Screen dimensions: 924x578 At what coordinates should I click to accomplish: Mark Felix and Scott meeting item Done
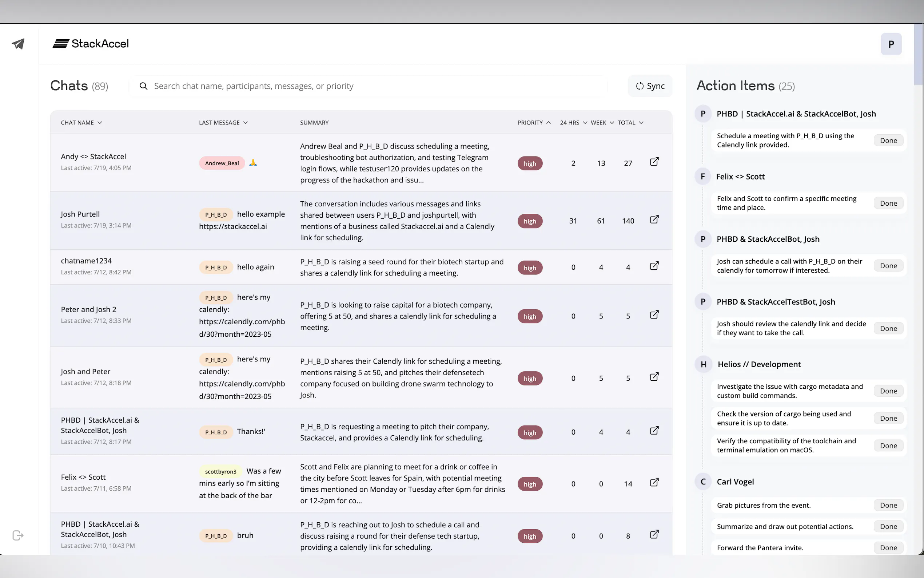[x=888, y=203]
